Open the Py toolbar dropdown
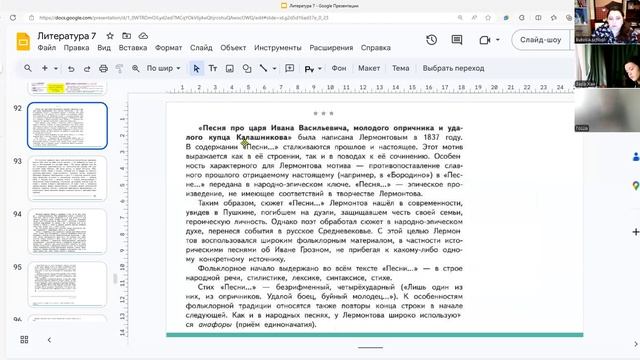Image resolution: width=640 pixels, height=360 pixels. [x=313, y=69]
